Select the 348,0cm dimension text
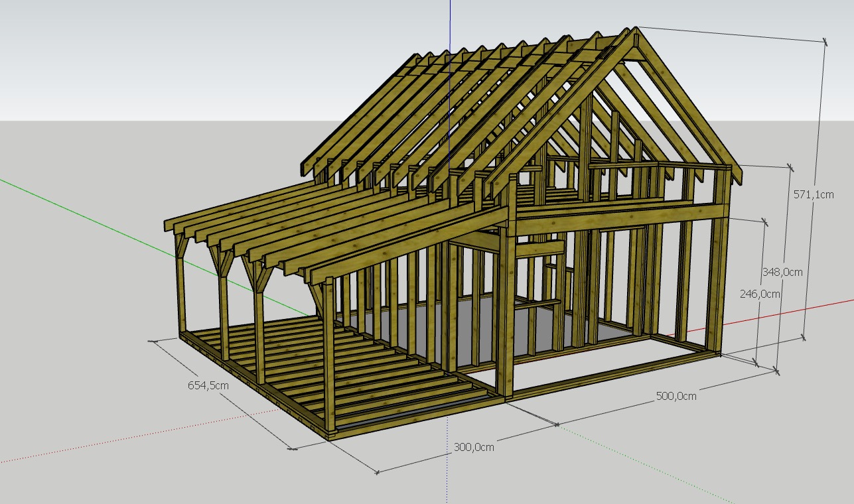The height and width of the screenshot is (504, 854). [782, 272]
